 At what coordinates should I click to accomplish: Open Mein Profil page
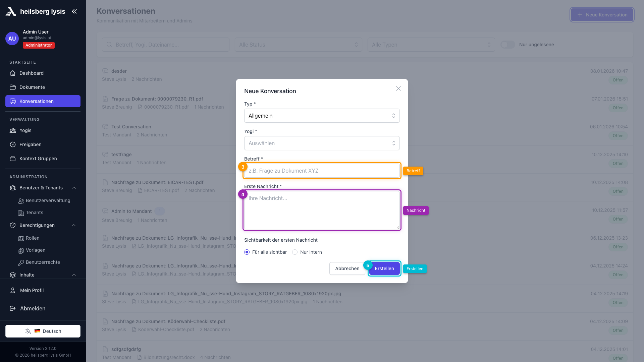pos(43,290)
